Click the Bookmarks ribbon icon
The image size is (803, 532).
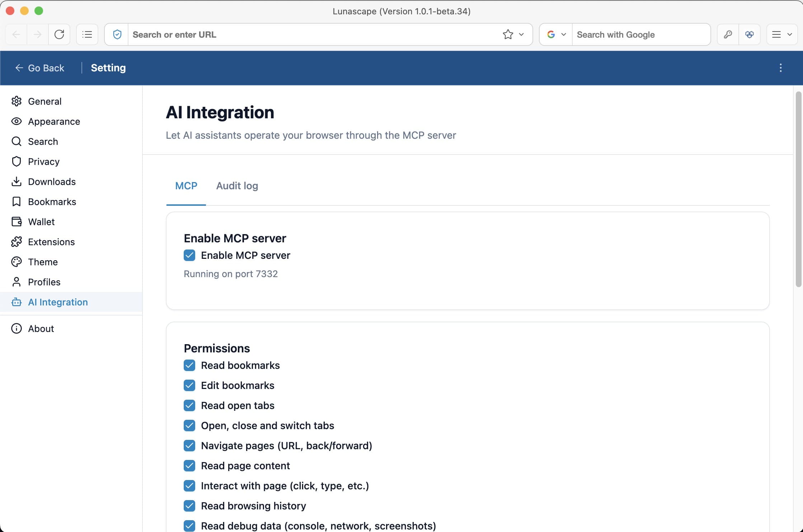coord(17,202)
